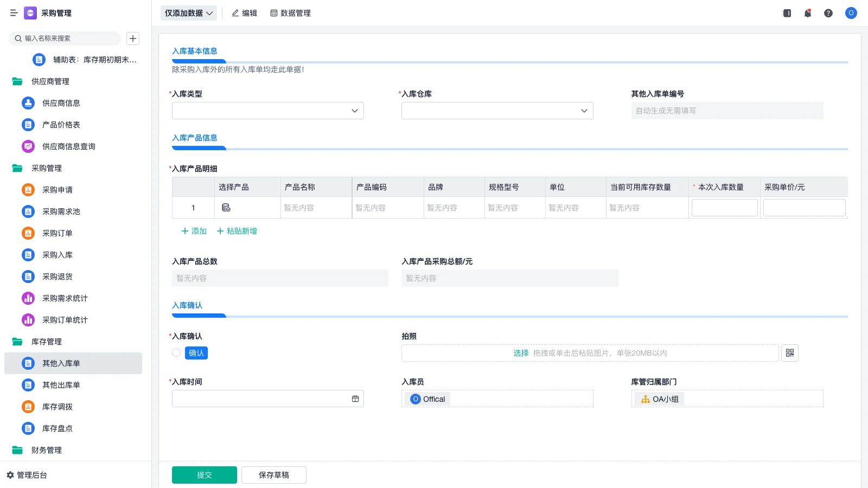The width and height of the screenshot is (868, 488).
Task: Switch to 入库确认 section tab
Action: point(187,305)
